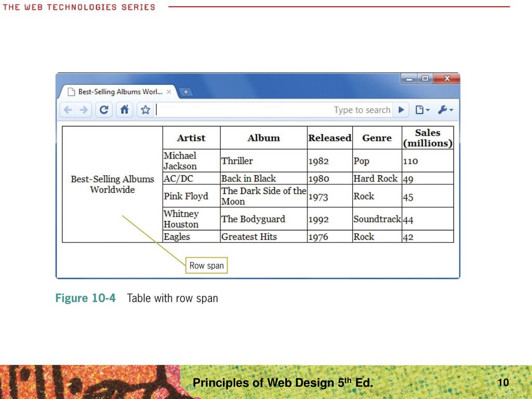Viewport: 532px width, 399px height.
Task: Click the Row span callout label
Action: tap(206, 265)
